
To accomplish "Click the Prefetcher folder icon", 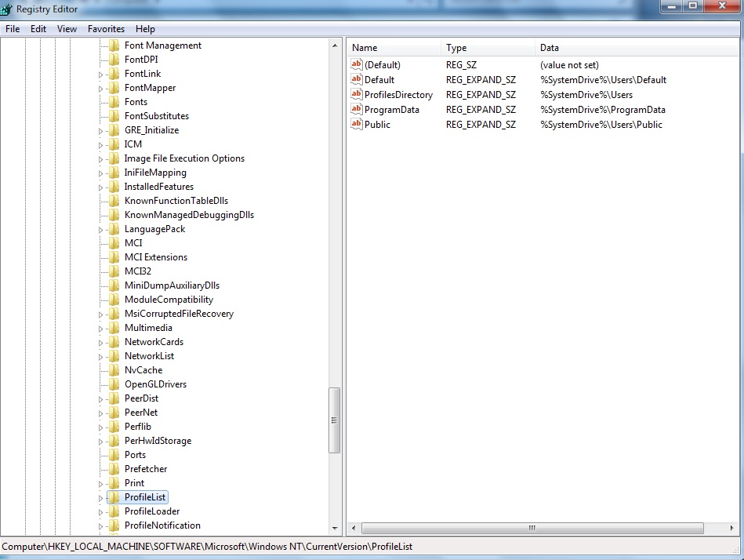I will 114,469.
